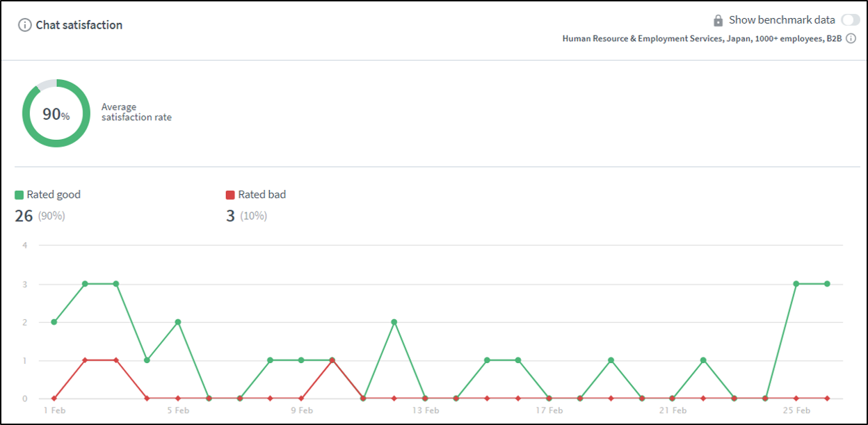The image size is (868, 425).
Task: Click the green data point on 25 Feb
Action: (796, 284)
